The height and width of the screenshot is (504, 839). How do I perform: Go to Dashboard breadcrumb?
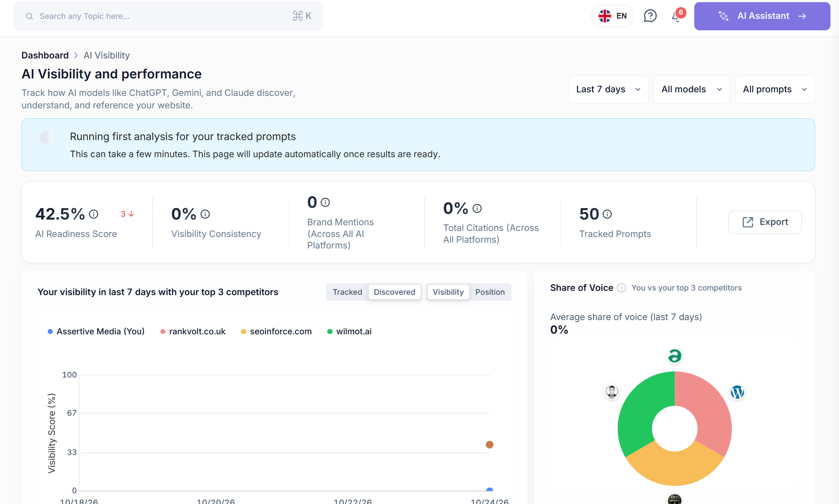(x=45, y=56)
